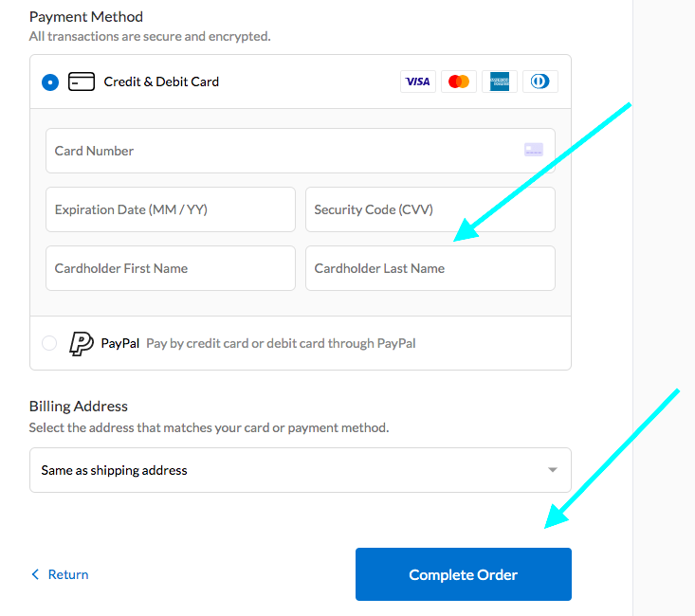
Task: Click the Complete Order button
Action: pos(464,574)
